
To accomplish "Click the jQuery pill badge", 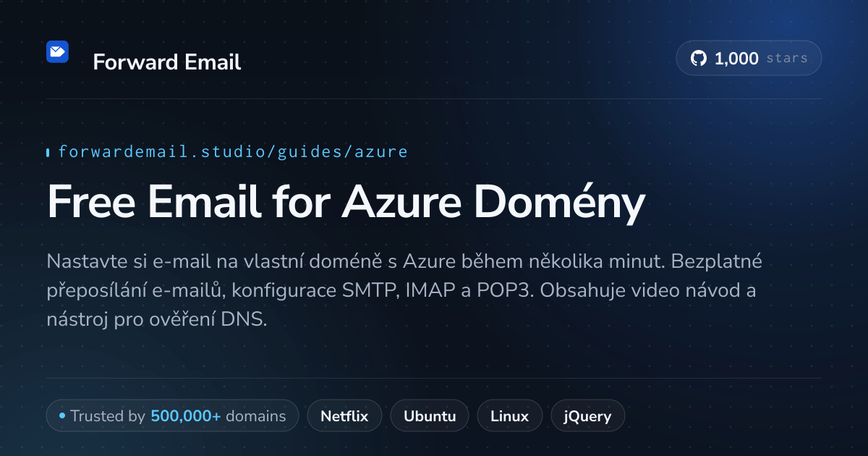I will point(588,416).
